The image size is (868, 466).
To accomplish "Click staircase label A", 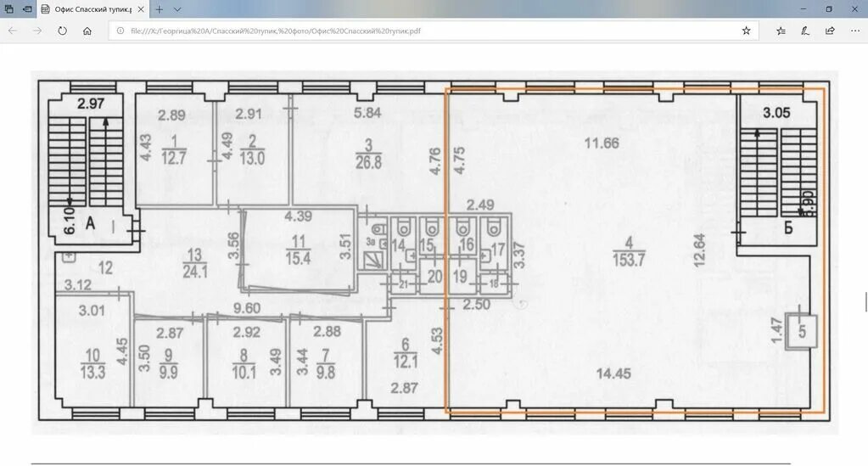I will (90, 223).
